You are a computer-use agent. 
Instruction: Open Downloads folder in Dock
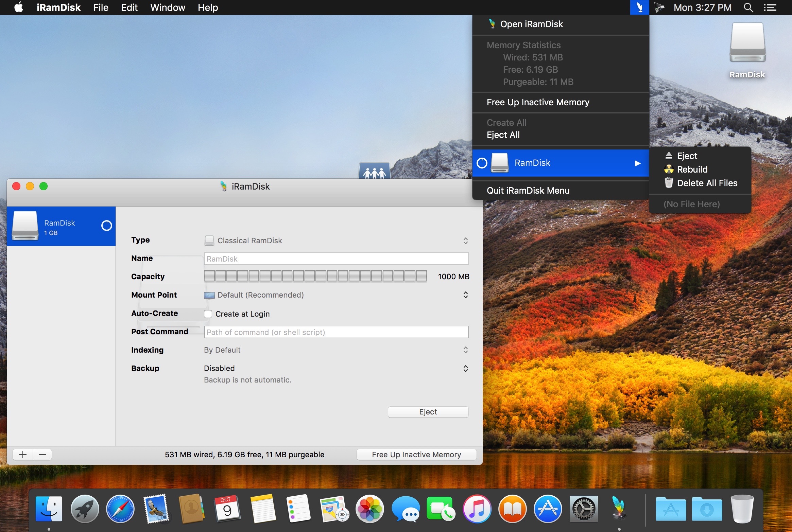(x=707, y=509)
